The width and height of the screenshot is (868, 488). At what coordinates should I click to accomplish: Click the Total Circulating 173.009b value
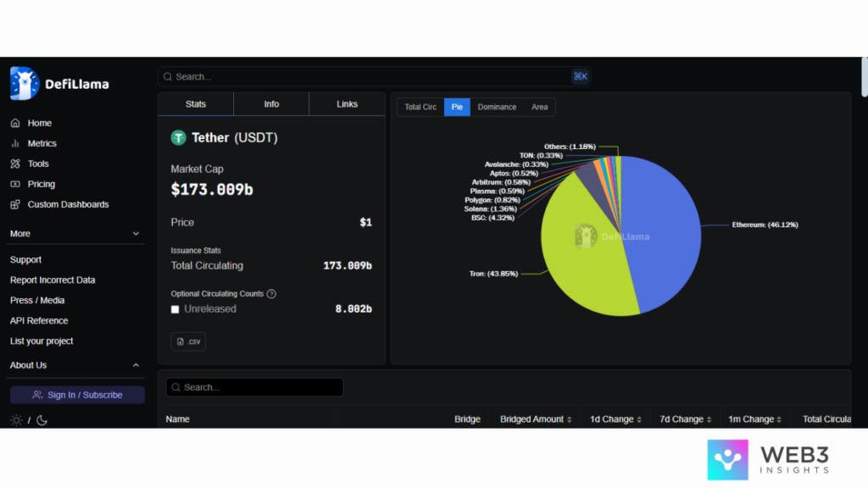[347, 265]
